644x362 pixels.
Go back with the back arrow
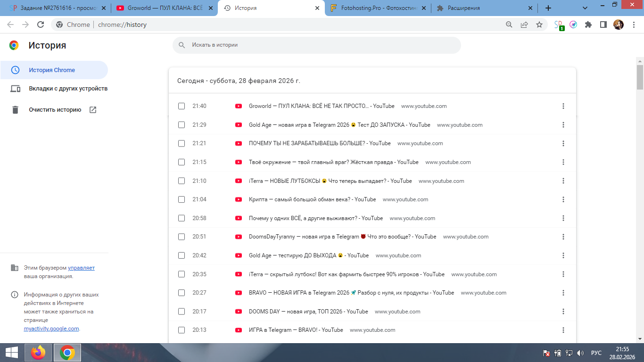(x=10, y=25)
